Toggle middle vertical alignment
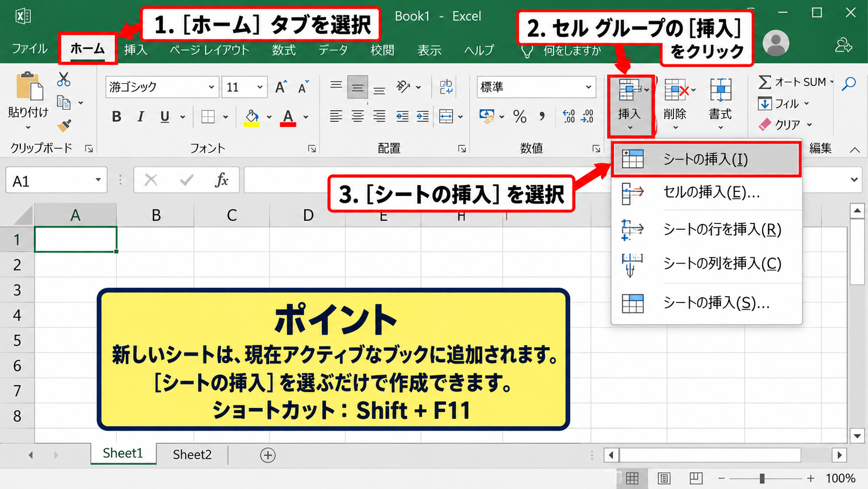Image resolution: width=868 pixels, height=489 pixels. pos(358,87)
